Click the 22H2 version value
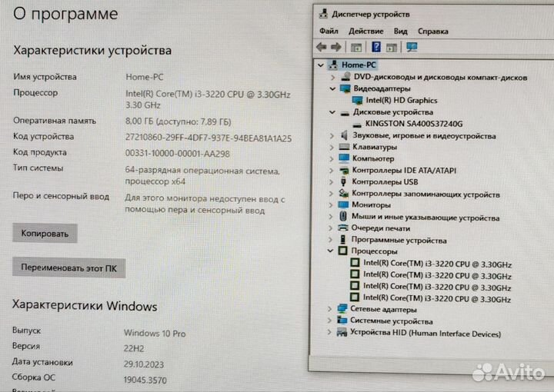 [134, 349]
